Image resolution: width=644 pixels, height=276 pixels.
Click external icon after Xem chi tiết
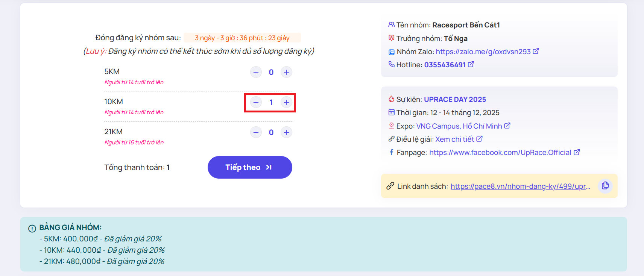(479, 139)
